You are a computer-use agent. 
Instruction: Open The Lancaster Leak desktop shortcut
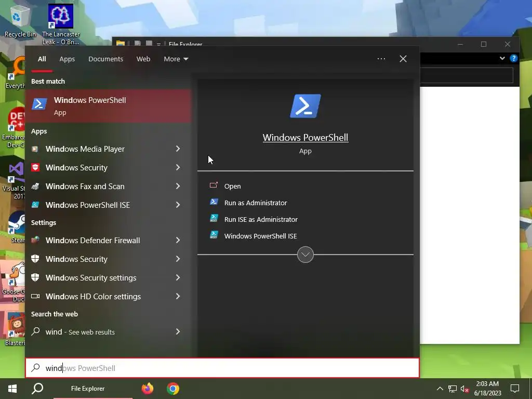61,24
